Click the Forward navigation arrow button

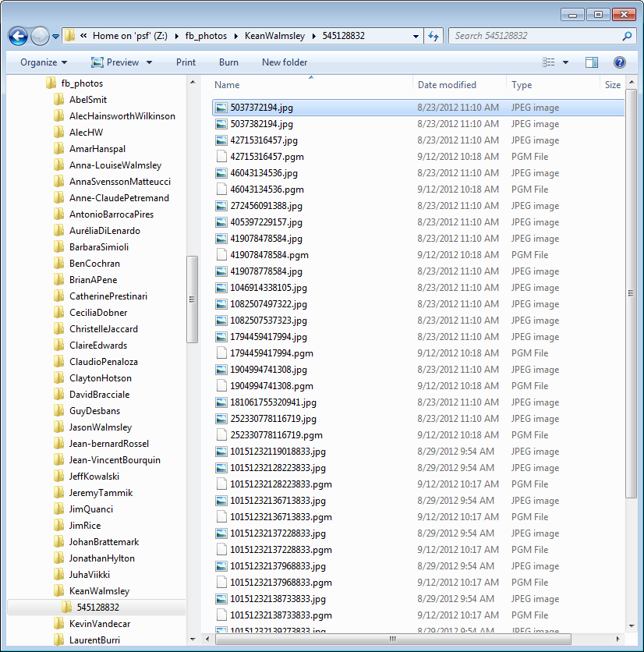40,36
